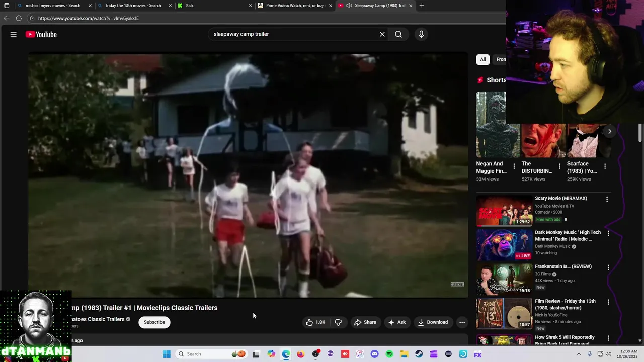Open options menu for Frankenstein Is... (REVIEW)

608,267
